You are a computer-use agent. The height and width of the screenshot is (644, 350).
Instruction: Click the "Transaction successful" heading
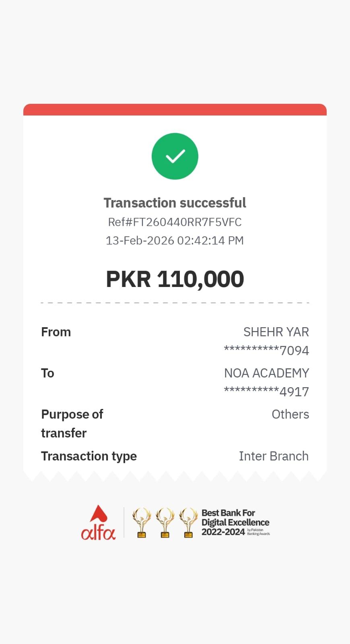[175, 203]
